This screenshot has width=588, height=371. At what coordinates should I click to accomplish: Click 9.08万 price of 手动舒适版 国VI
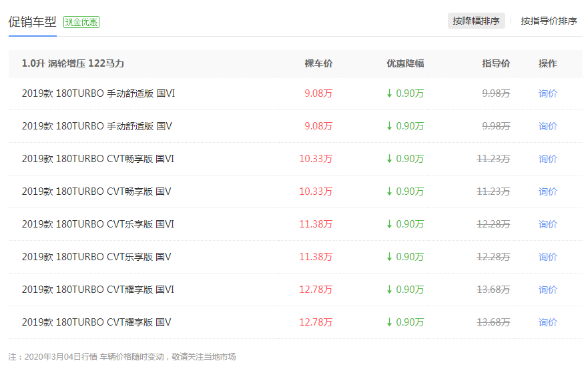(318, 93)
